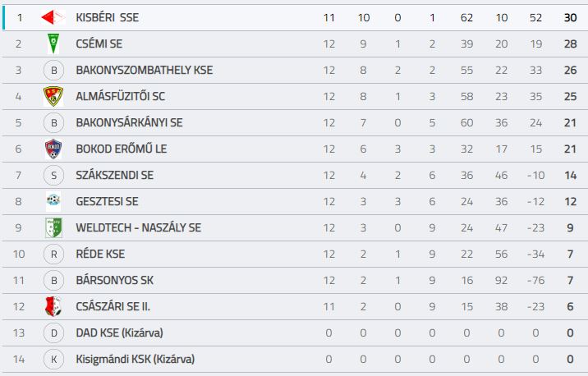The width and height of the screenshot is (588, 376).
Task: Click the Almásfüzitői SC crest icon
Action: (53, 96)
